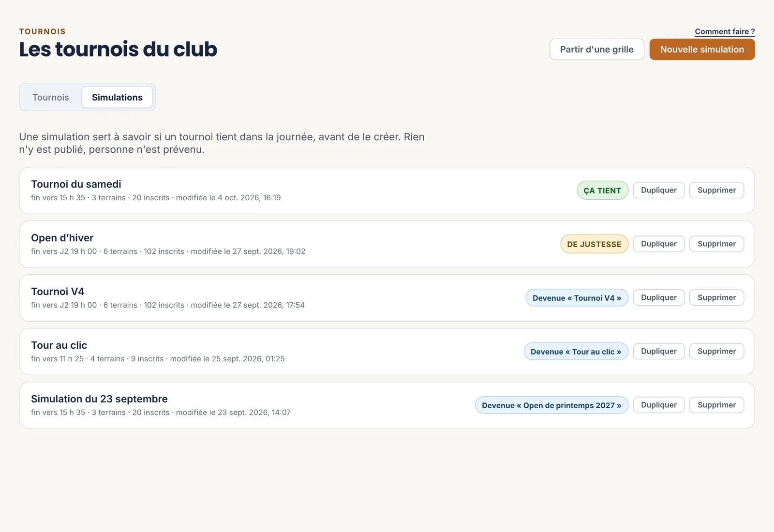774x532 pixels.
Task: Open the Tournois tab
Action: click(x=51, y=97)
